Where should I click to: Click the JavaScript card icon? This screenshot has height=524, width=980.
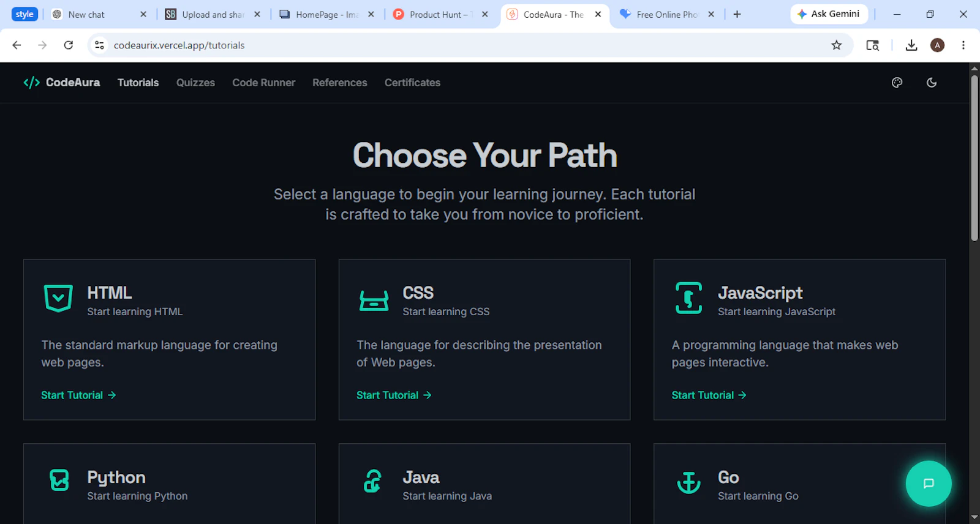pyautogui.click(x=688, y=298)
